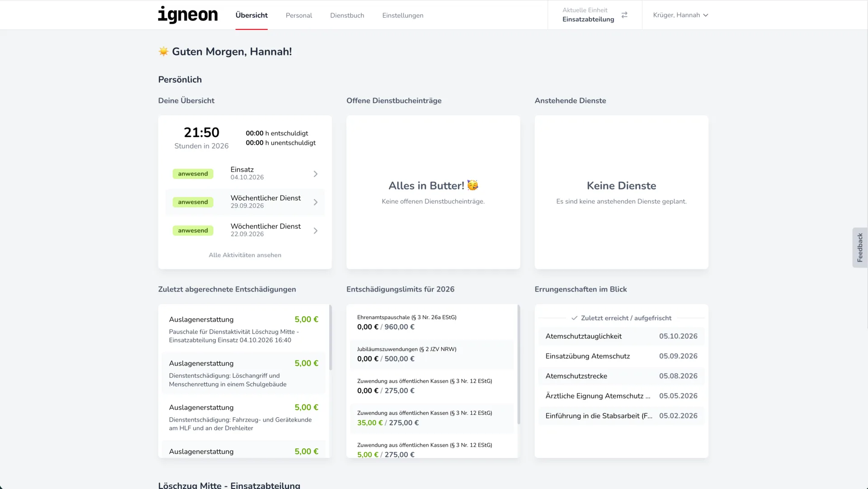The width and height of the screenshot is (868, 489).
Task: Expand Wöchentlicher Dienst 29.09.2026 chevron
Action: [316, 202]
